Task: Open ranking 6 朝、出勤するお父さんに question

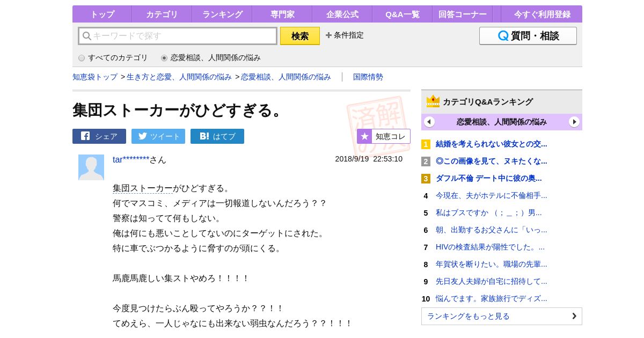Action: (492, 230)
